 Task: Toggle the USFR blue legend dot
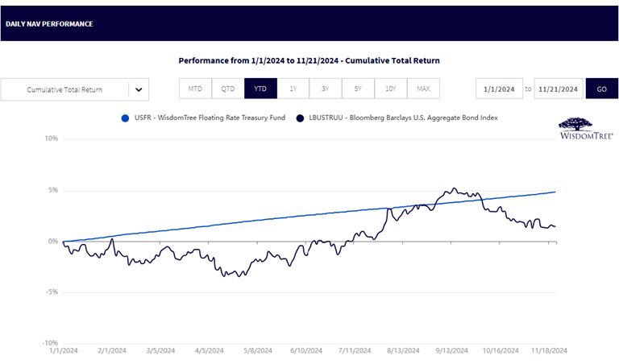point(125,118)
